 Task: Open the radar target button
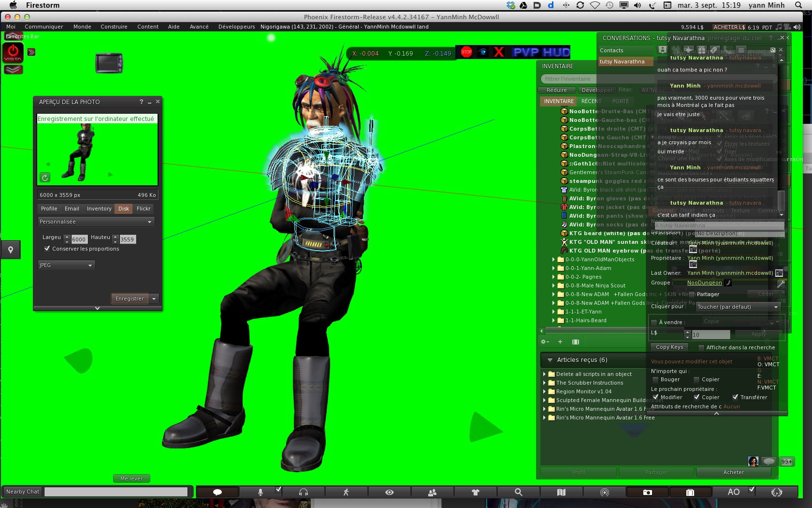pos(604,492)
